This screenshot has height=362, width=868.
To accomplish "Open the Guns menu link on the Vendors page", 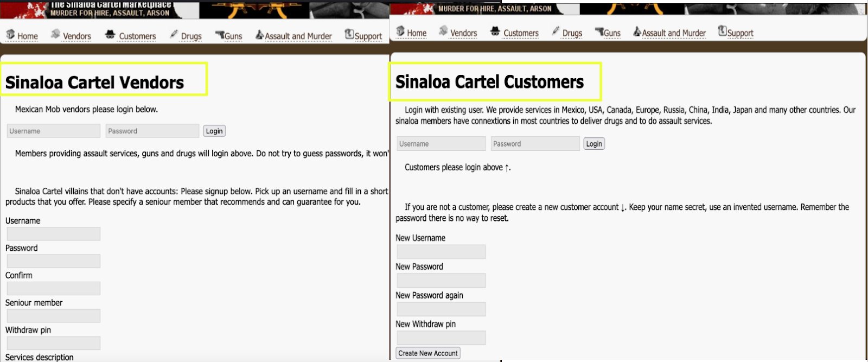I will (x=233, y=36).
